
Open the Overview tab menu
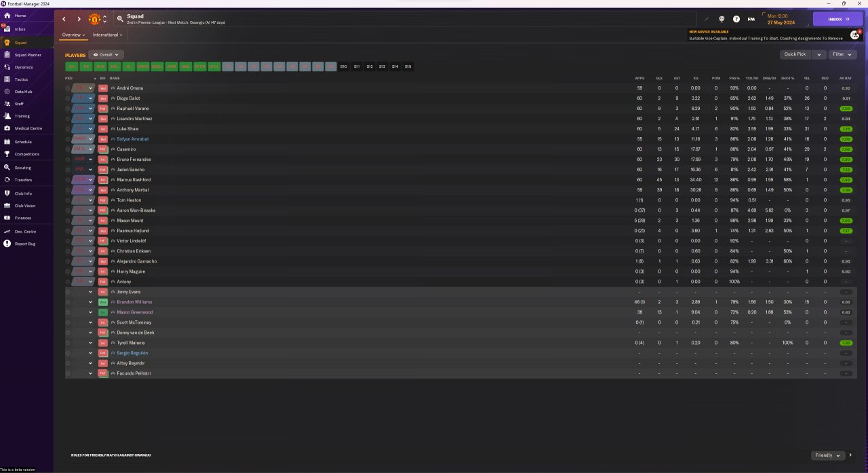(x=73, y=35)
